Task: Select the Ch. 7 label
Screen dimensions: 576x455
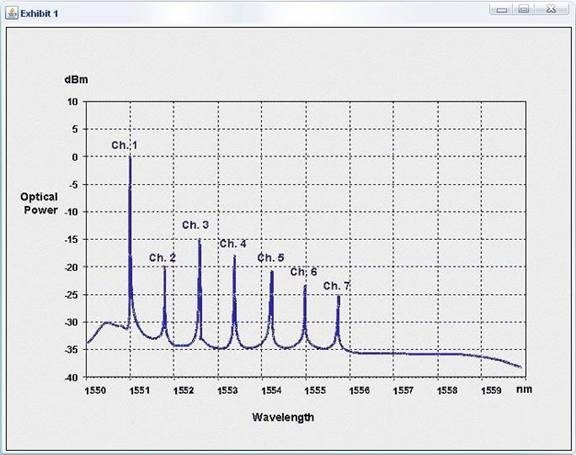Action: tap(337, 286)
